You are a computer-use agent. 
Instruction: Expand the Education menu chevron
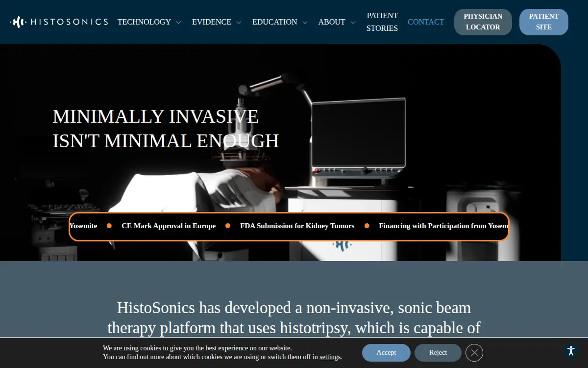305,22
